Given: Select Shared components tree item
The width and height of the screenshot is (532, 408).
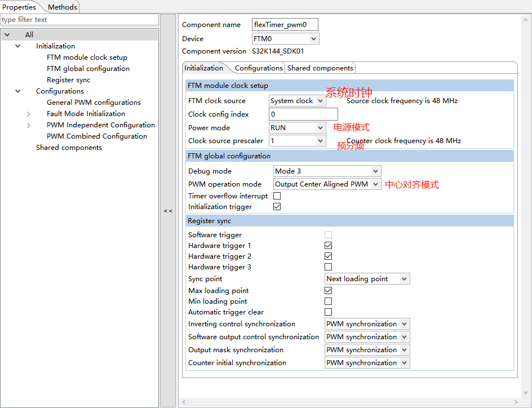Looking at the screenshot, I should point(69,147).
